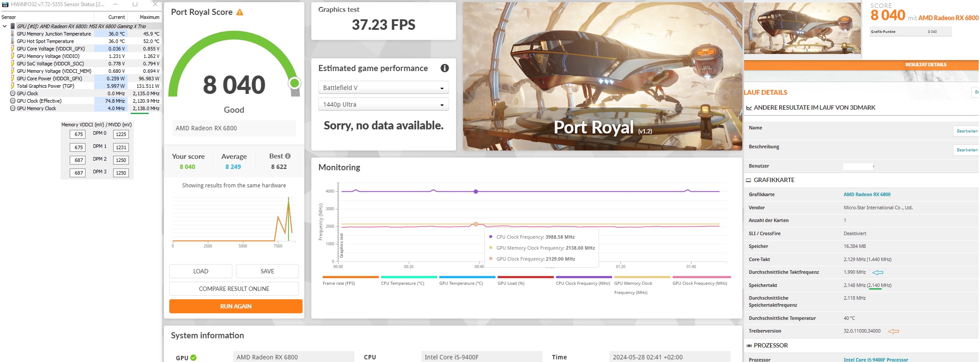Click the SAVE button
Screen dimensions: 980x362
267,271
